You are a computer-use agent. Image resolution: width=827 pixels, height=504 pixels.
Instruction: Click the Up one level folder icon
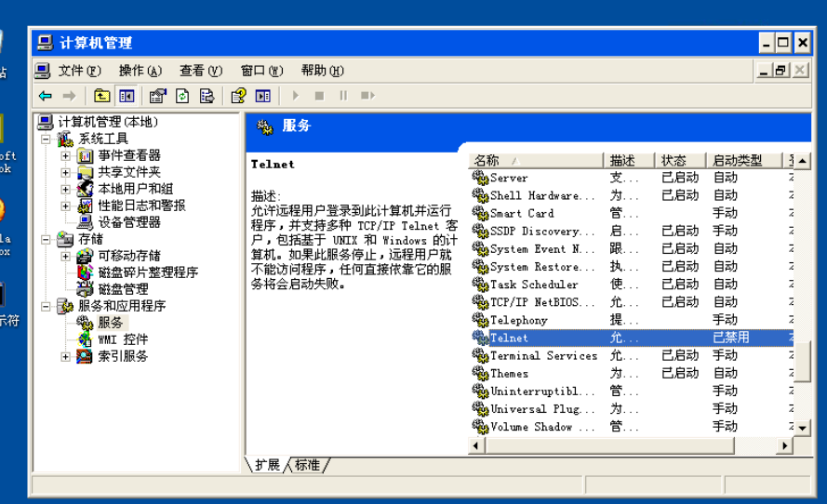(101, 96)
